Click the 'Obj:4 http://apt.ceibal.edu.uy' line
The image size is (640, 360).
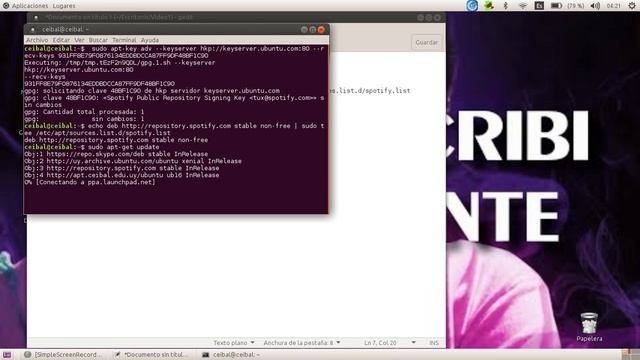(122, 175)
